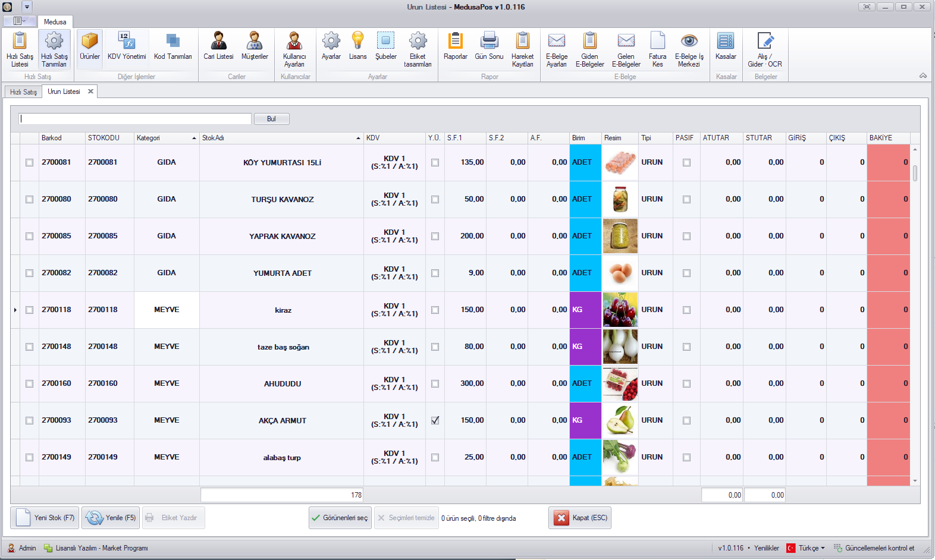Image resolution: width=935 pixels, height=560 pixels.
Task: Open Gün Sonu printer icon
Action: (x=489, y=46)
